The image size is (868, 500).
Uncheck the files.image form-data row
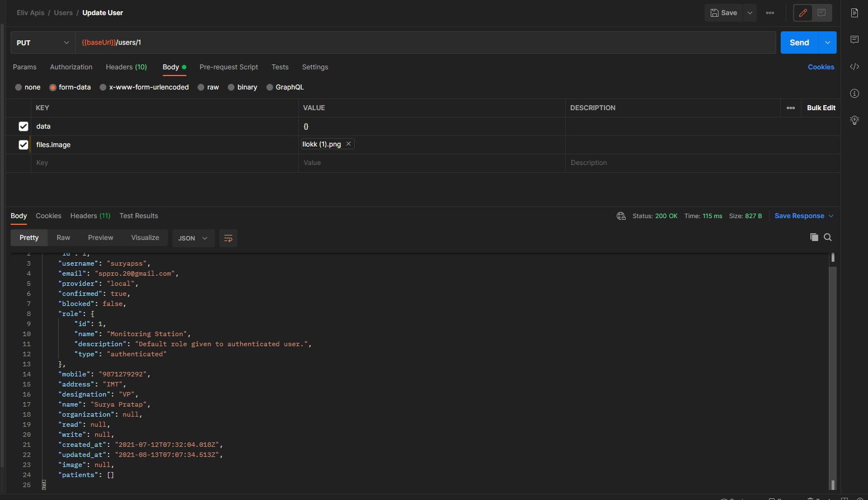(24, 144)
